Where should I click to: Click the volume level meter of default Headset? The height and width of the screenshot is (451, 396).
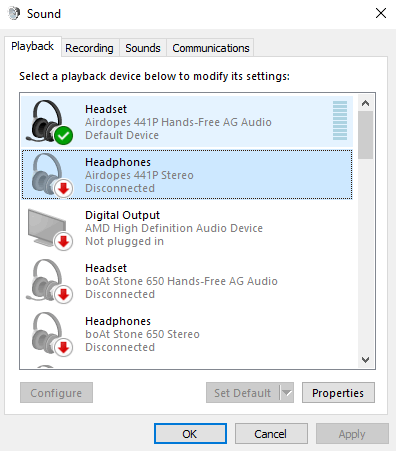(340, 120)
